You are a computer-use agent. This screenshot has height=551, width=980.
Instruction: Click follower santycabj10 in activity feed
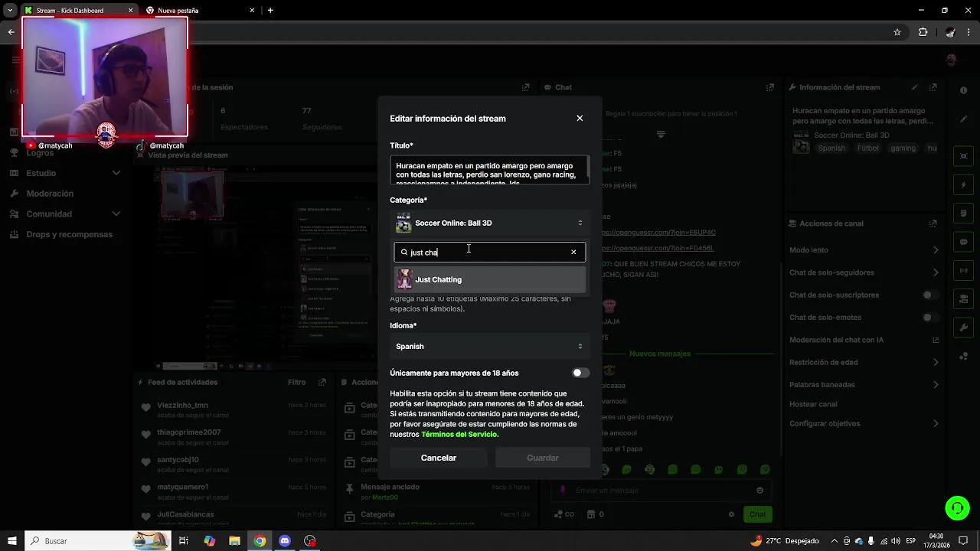coord(178,460)
